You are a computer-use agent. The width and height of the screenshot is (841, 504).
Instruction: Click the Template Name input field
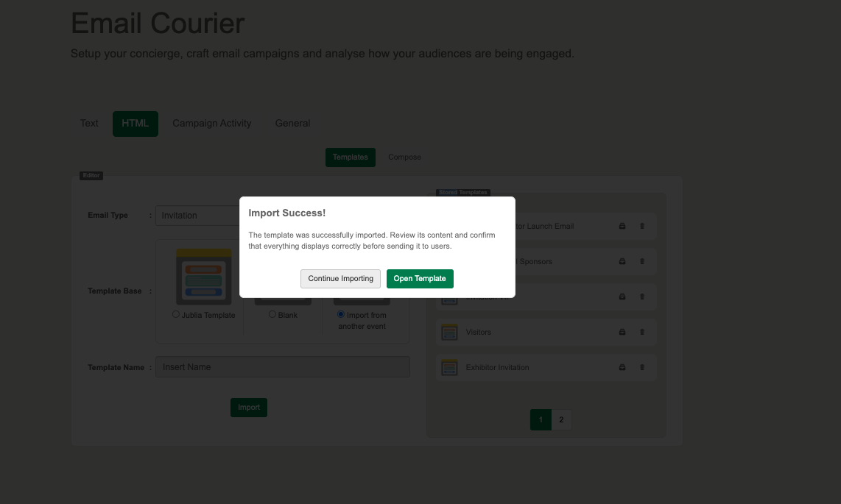point(283,367)
